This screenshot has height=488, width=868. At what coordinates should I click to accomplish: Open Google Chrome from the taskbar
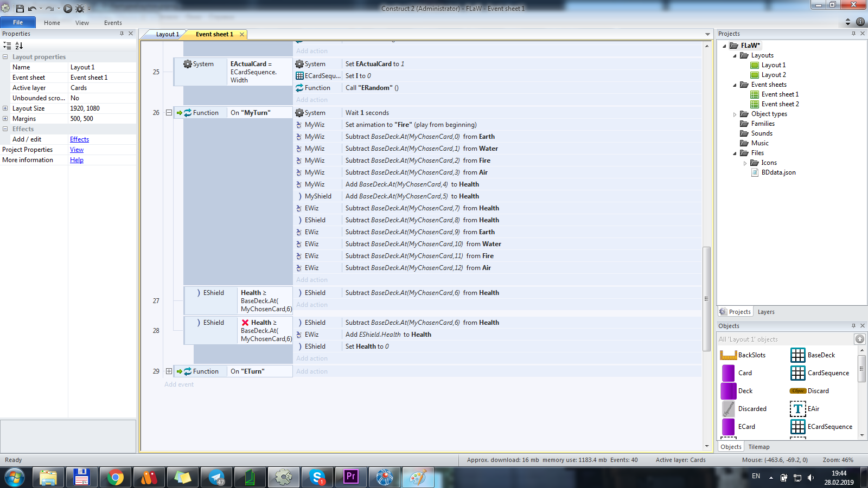[x=115, y=477]
